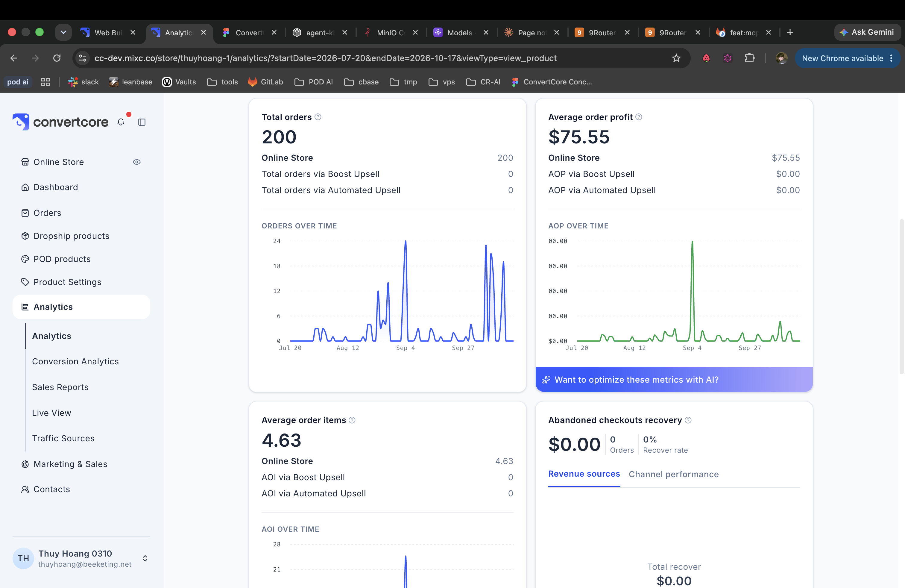
Task: Open Sales Reports link
Action: (60, 387)
